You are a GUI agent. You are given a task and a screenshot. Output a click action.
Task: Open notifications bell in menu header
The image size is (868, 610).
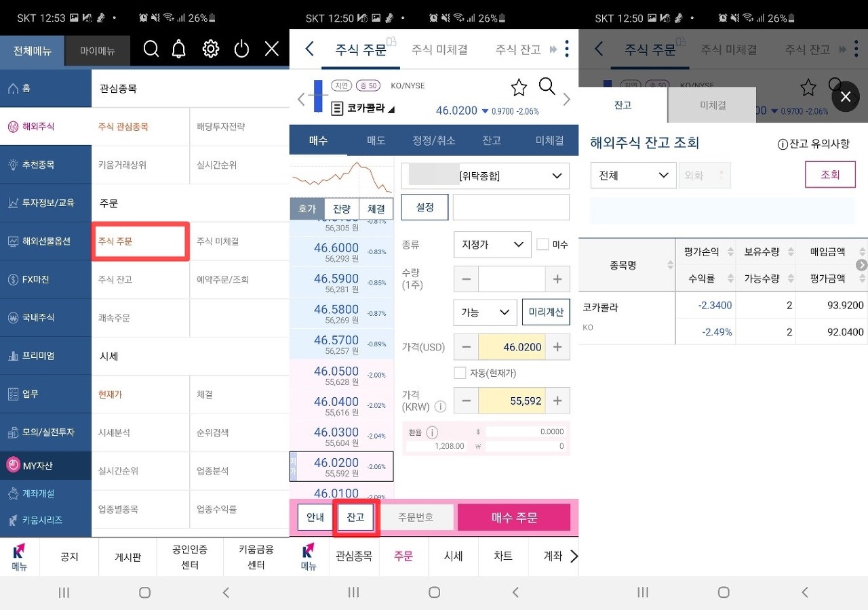[x=179, y=49]
